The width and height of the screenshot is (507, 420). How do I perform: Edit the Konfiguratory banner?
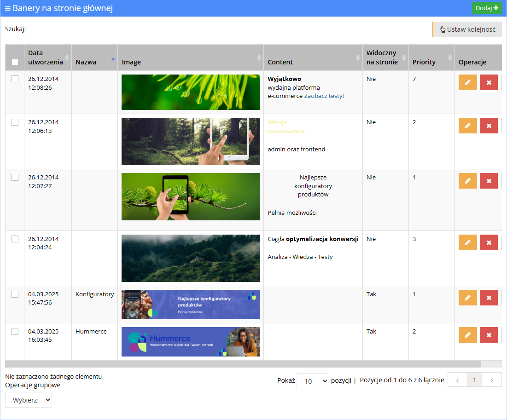(x=467, y=298)
